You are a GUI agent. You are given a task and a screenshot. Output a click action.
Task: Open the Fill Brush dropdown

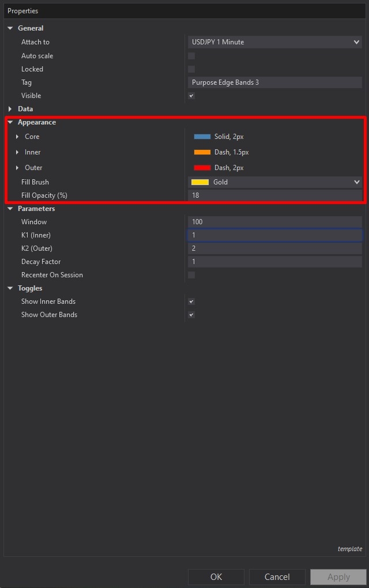[275, 182]
